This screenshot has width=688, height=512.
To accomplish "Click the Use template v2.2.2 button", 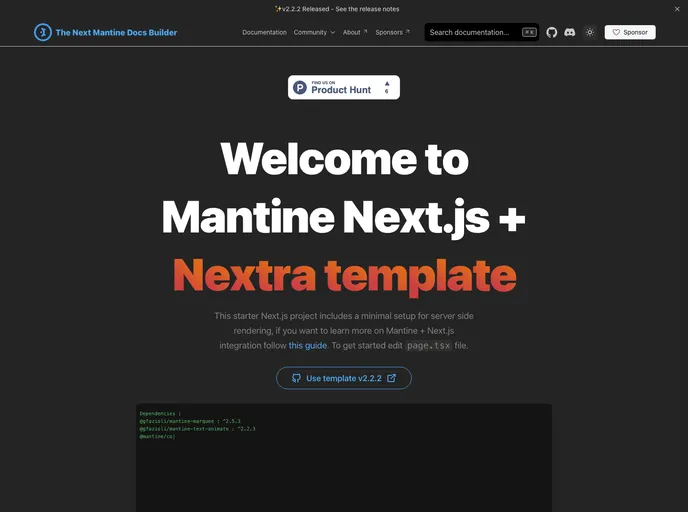I will pyautogui.click(x=344, y=378).
